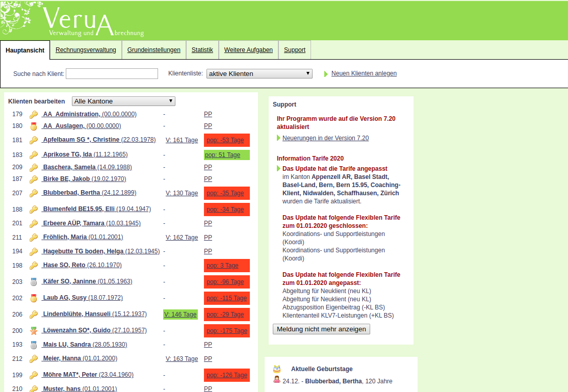Viewport: 568px width, 392px height.
Task: Open Neuerungen in der Version 7.20 link
Action: click(x=325, y=138)
